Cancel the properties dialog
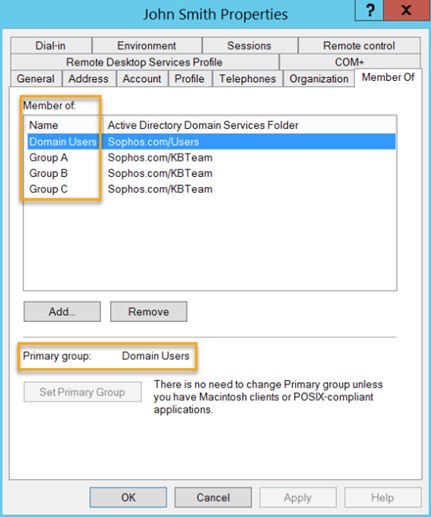The image size is (431, 517). click(x=213, y=497)
